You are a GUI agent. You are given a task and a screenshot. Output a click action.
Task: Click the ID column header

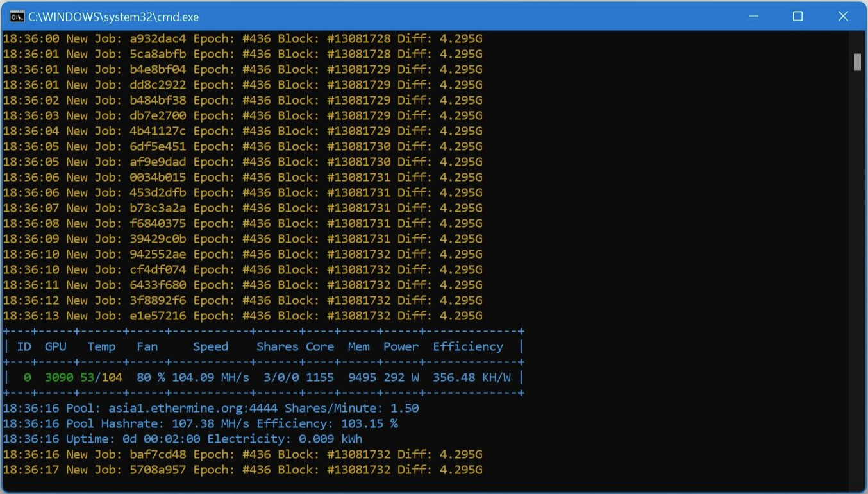click(24, 346)
